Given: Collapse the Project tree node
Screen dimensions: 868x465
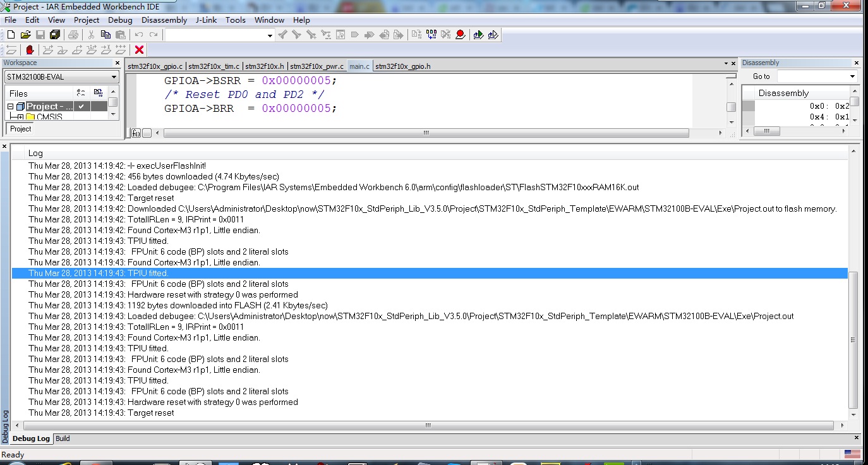Looking at the screenshot, I should coord(11,107).
